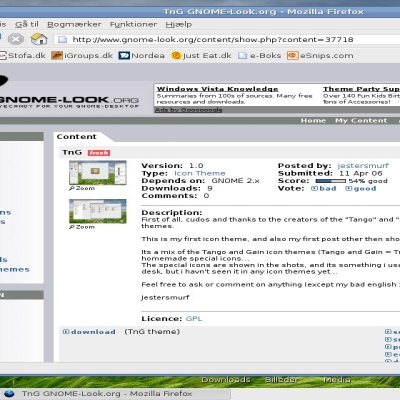
Task: Open the Icon Theme type link
Action: click(x=200, y=173)
